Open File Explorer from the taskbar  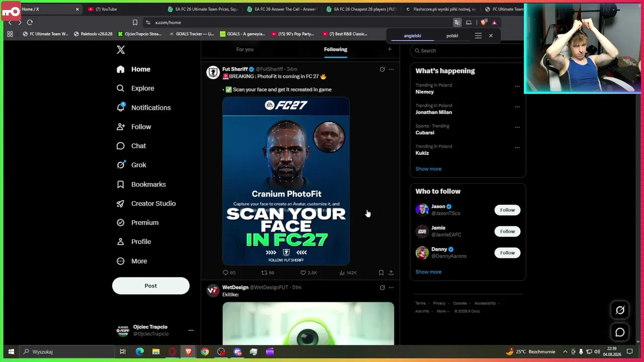tap(156, 351)
